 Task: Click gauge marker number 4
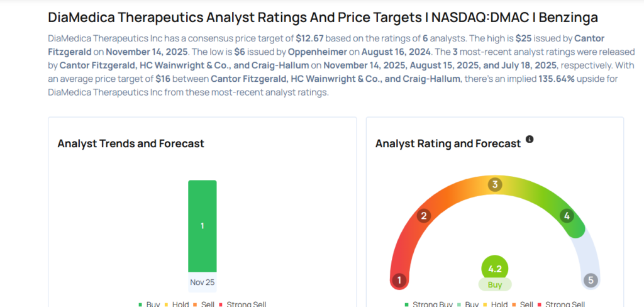click(x=567, y=216)
